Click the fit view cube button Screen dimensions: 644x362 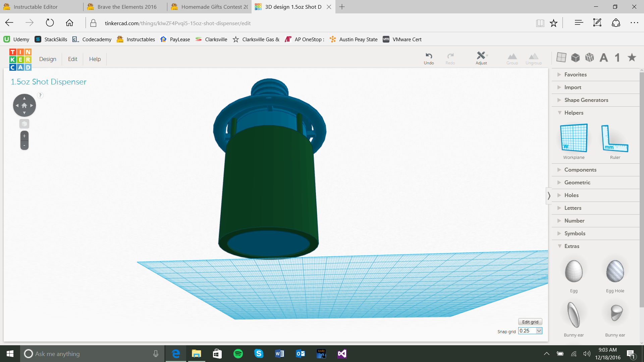pos(24,124)
